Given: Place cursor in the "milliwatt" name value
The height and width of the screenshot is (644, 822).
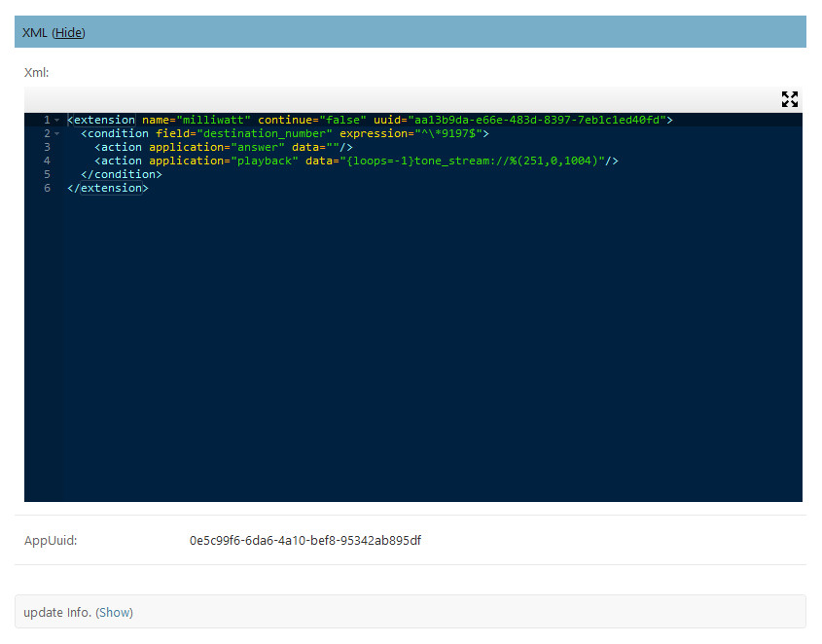Looking at the screenshot, I should (x=213, y=120).
